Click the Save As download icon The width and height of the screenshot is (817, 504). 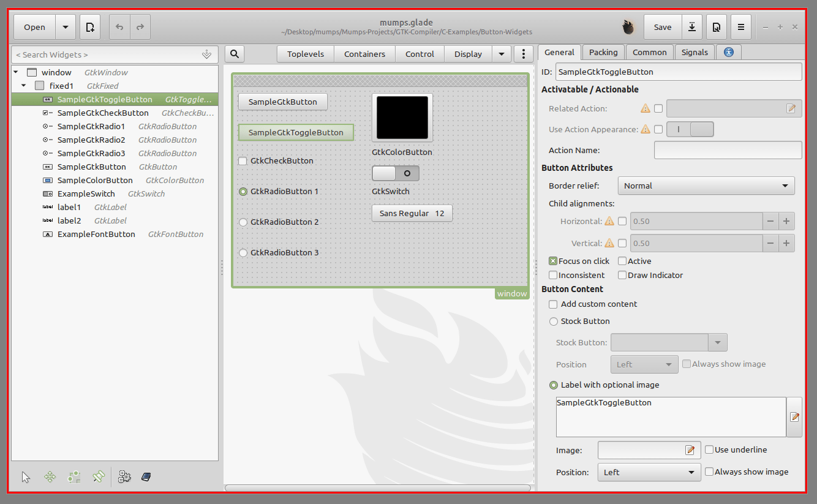click(692, 27)
